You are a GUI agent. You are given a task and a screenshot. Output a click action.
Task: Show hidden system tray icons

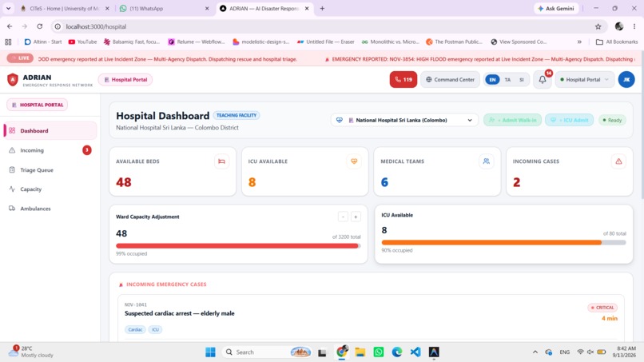(x=535, y=352)
